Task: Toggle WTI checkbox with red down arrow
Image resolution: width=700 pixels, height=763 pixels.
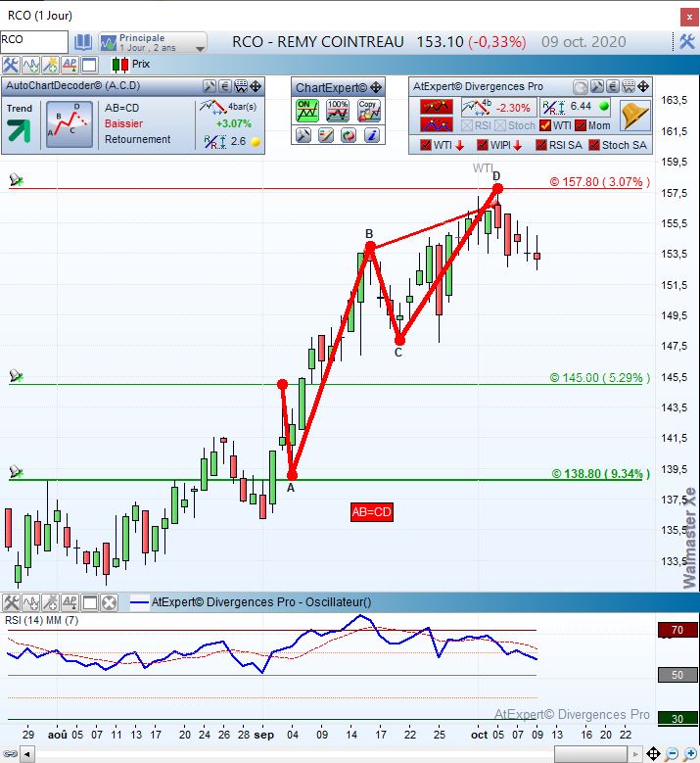Action: pos(426,145)
